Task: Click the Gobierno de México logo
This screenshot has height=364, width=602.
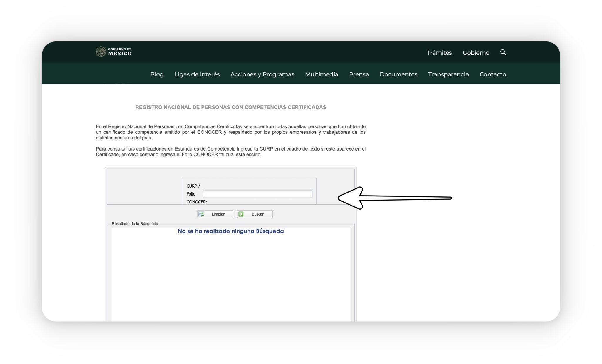Action: point(113,52)
